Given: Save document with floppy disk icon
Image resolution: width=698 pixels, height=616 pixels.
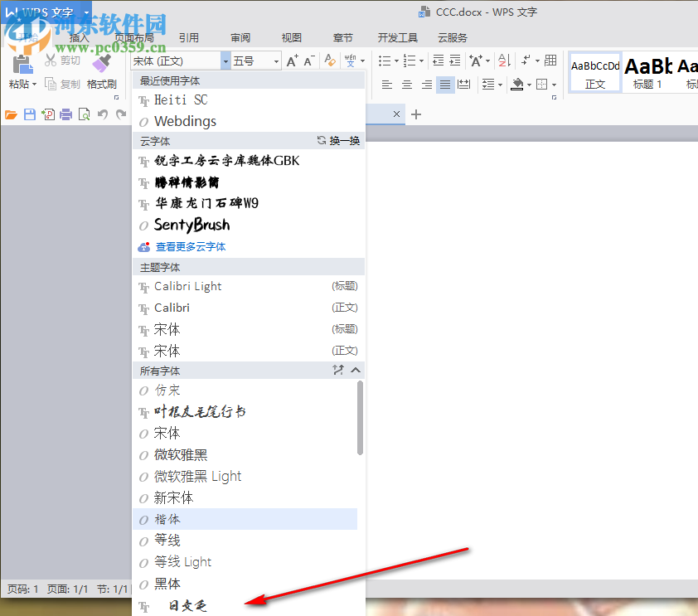Looking at the screenshot, I should pyautogui.click(x=29, y=115).
